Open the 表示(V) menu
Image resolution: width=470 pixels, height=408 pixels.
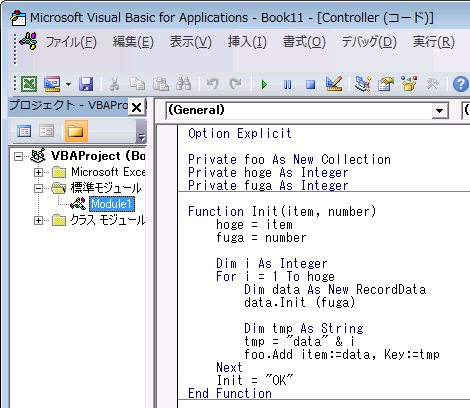pos(190,42)
